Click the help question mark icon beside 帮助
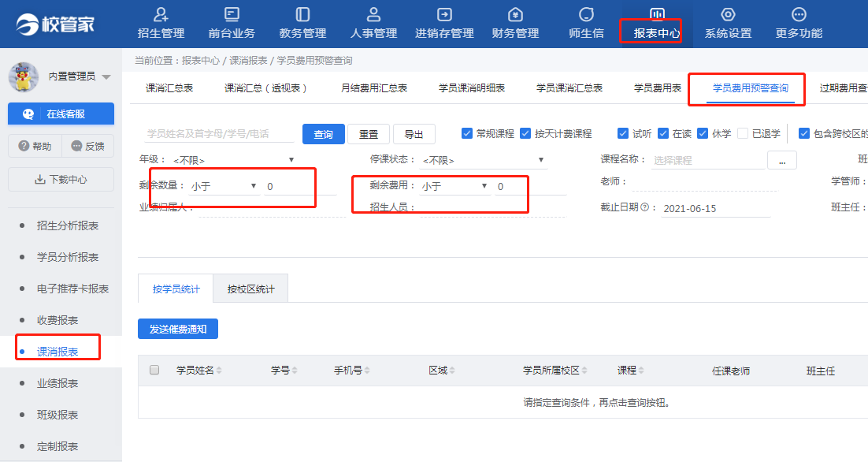Viewport: 868px width, 462px height. pos(24,146)
